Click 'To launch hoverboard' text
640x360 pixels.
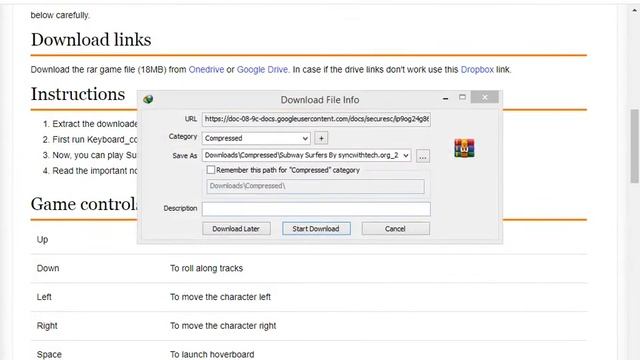point(212,354)
